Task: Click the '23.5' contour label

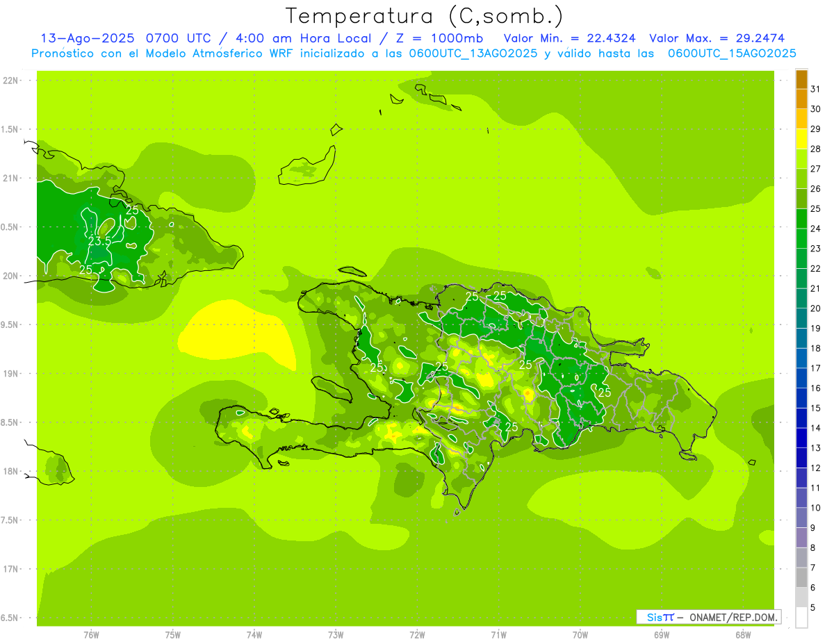Action: pyautogui.click(x=99, y=241)
